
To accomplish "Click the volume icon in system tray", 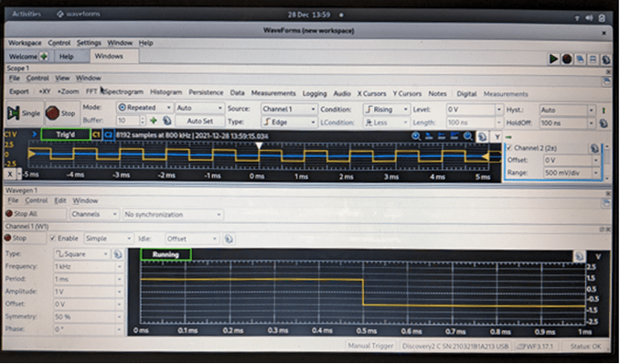I will click(x=589, y=17).
